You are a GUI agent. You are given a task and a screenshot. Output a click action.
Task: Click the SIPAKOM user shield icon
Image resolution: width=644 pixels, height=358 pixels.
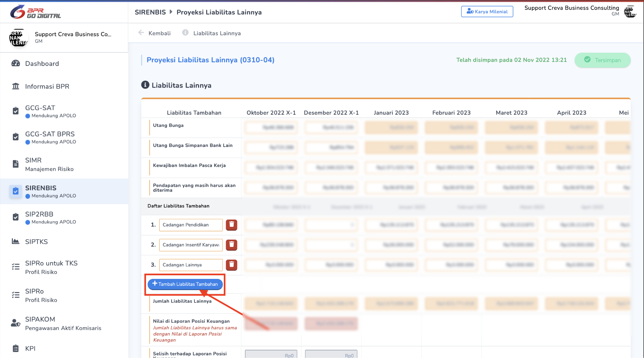click(x=15, y=323)
